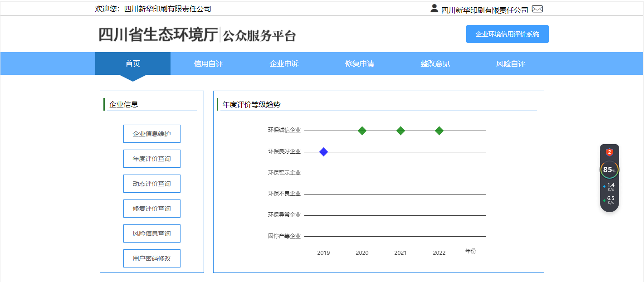Open the 信用自评 navigation tab
Image resolution: width=644 pixels, height=282 pixels.
[208, 63]
